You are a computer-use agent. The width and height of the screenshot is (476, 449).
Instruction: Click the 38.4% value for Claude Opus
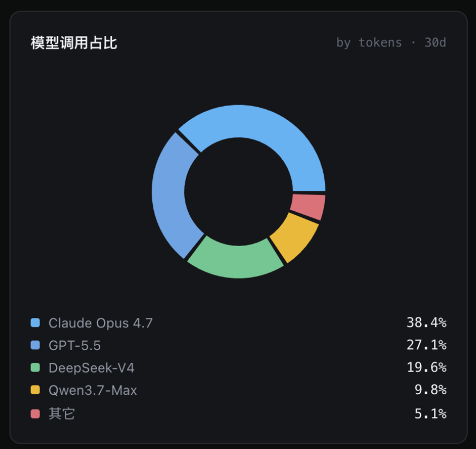pos(427,322)
